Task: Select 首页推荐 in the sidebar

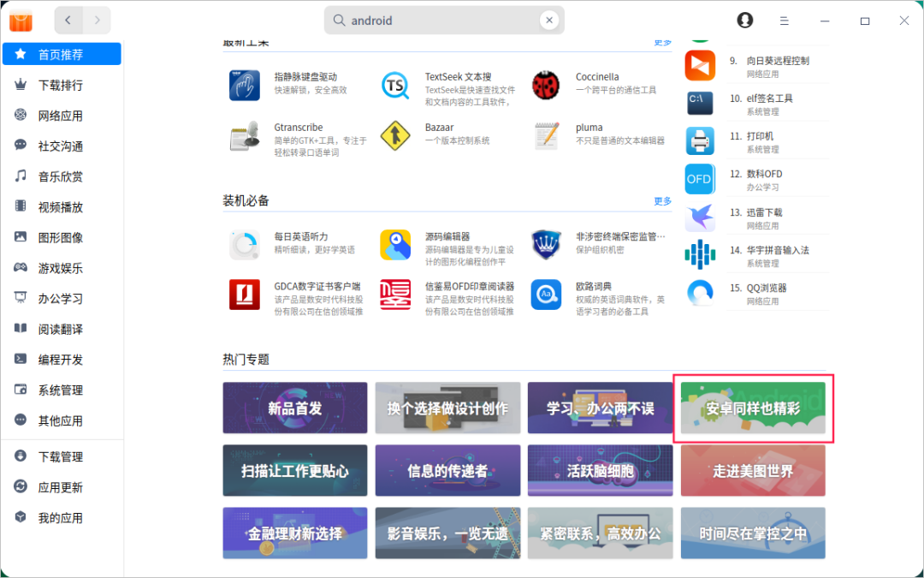Action: (x=62, y=54)
